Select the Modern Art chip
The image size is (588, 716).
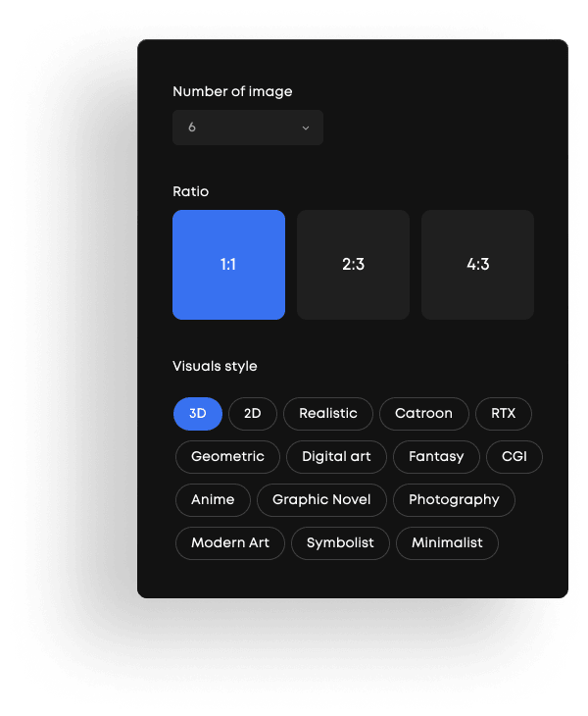230,543
